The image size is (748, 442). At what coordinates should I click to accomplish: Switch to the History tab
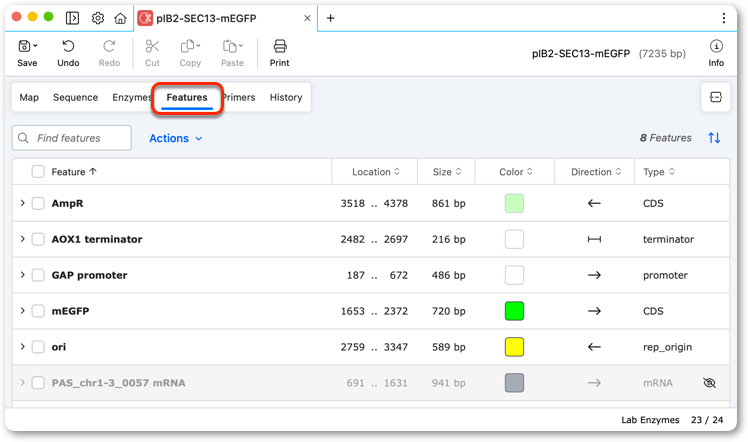pyautogui.click(x=286, y=97)
